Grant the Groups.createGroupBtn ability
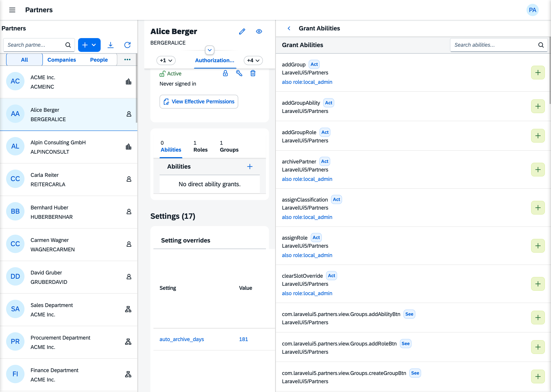The height and width of the screenshot is (392, 551). tap(538, 376)
